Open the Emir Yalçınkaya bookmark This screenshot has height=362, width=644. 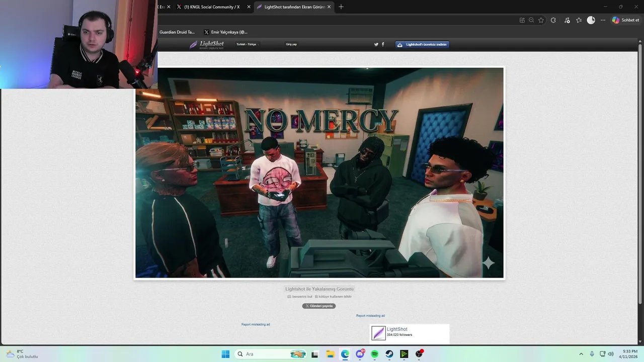[226, 32]
